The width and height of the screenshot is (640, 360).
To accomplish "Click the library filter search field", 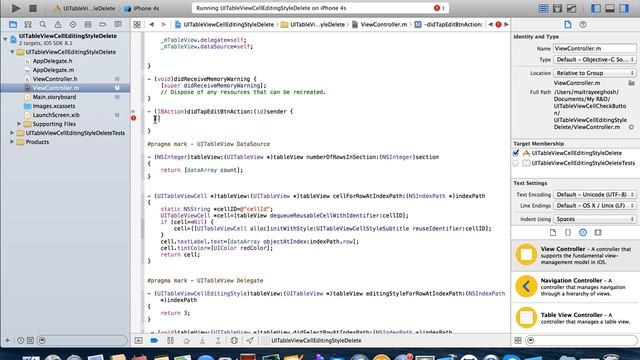I will pyautogui.click(x=581, y=340).
